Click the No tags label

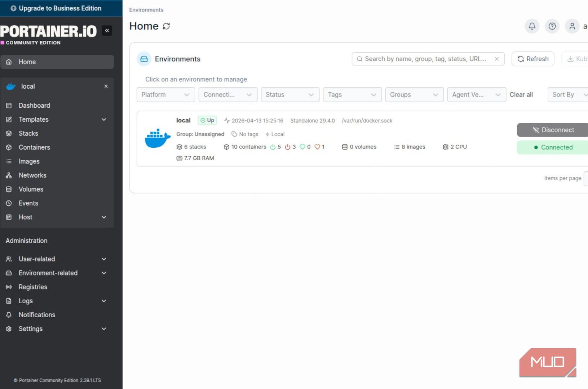coord(245,134)
